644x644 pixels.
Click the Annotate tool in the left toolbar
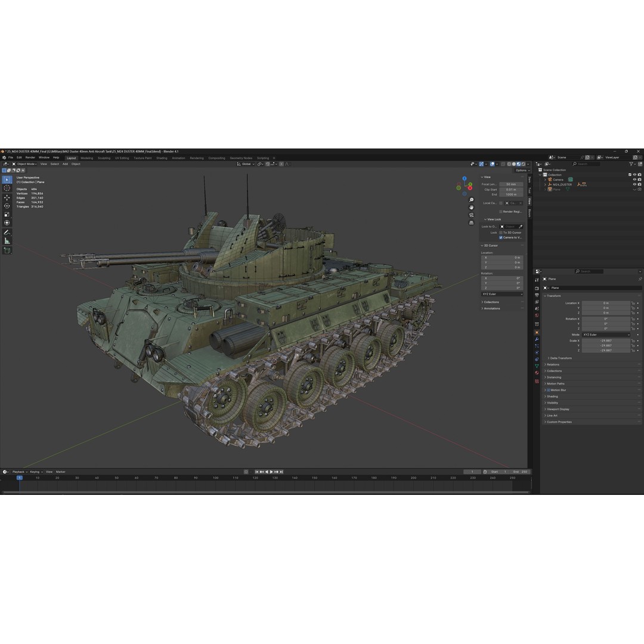pyautogui.click(x=7, y=231)
